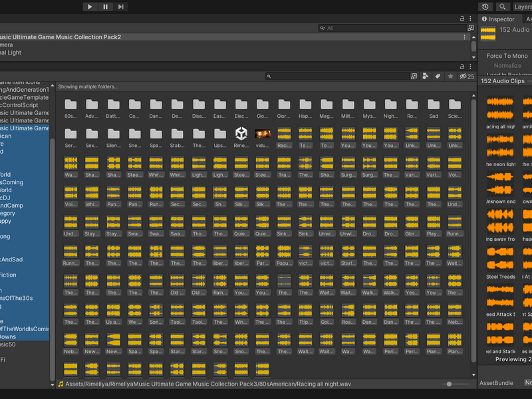
Task: Open the AssetBundle dropdown at bottom of Inspector
Action: (x=528, y=383)
